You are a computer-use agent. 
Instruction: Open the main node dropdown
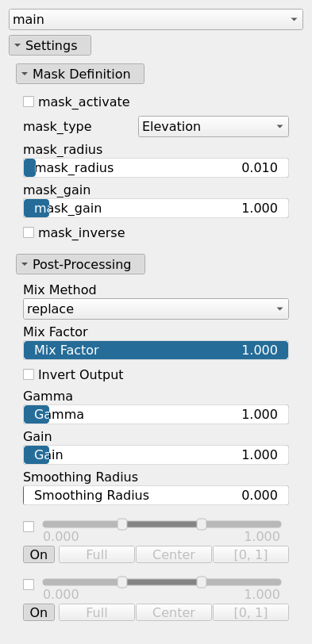(156, 19)
